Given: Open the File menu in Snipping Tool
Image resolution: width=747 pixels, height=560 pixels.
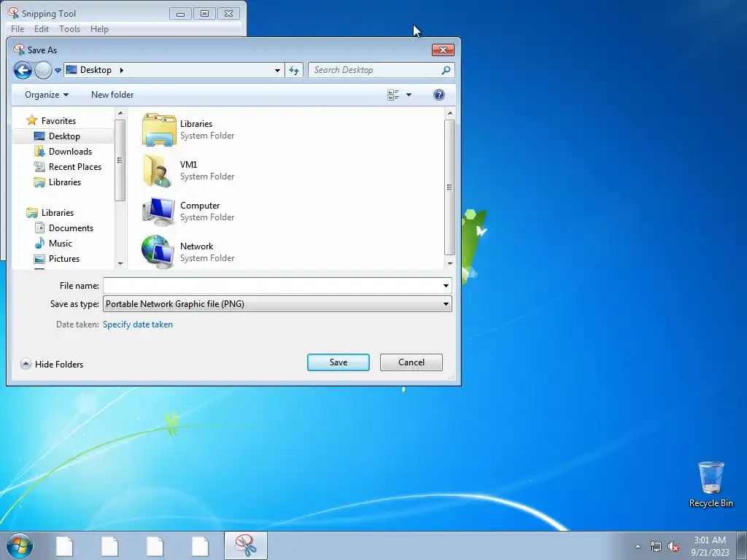Looking at the screenshot, I should coord(18,29).
